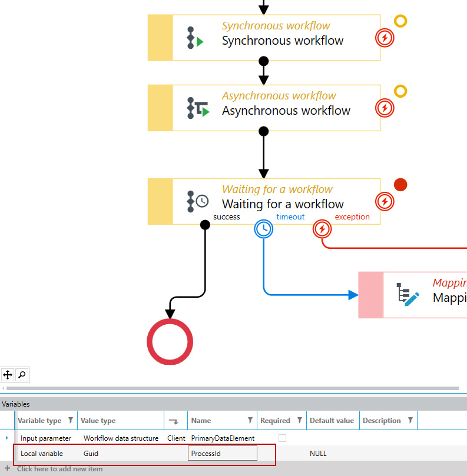Click the success output connector dot
Image resolution: width=467 pixels, height=476 pixels.
[x=205, y=225]
